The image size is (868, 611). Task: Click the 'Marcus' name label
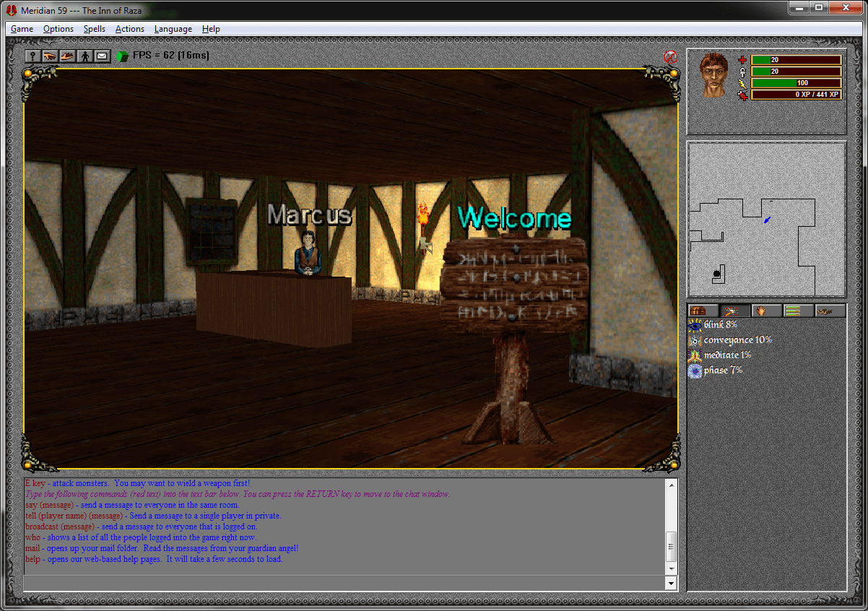coord(309,214)
